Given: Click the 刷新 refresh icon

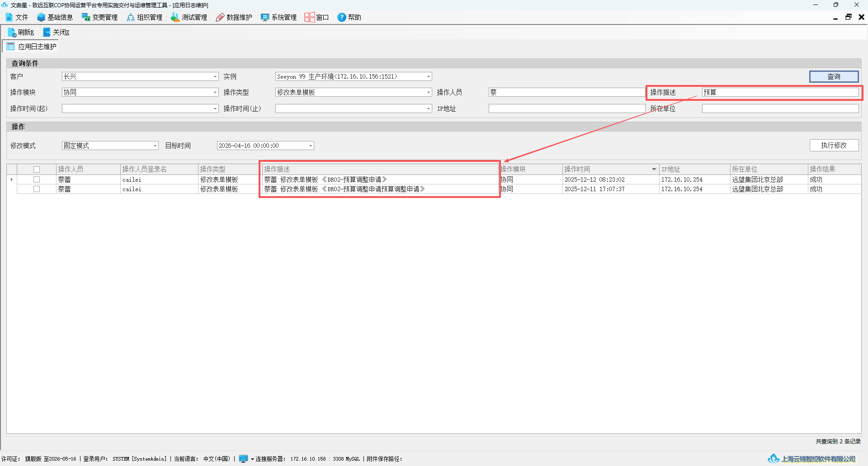Looking at the screenshot, I should point(12,33).
